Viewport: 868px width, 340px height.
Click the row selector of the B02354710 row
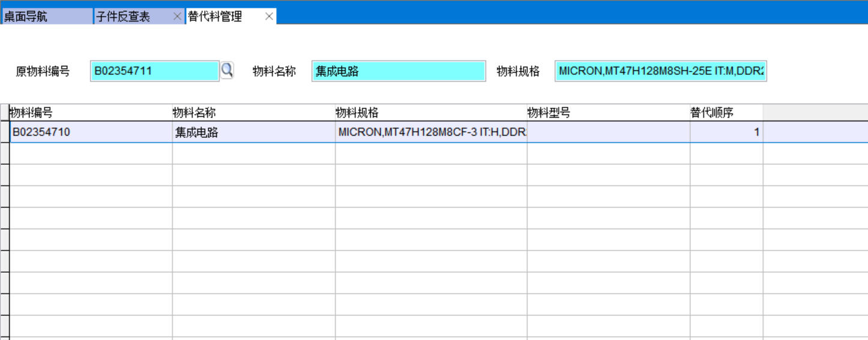[x=5, y=133]
